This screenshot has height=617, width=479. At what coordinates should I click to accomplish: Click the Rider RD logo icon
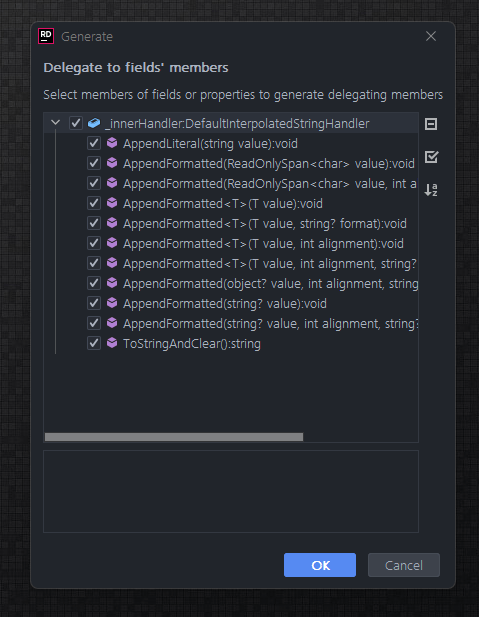pos(46,36)
